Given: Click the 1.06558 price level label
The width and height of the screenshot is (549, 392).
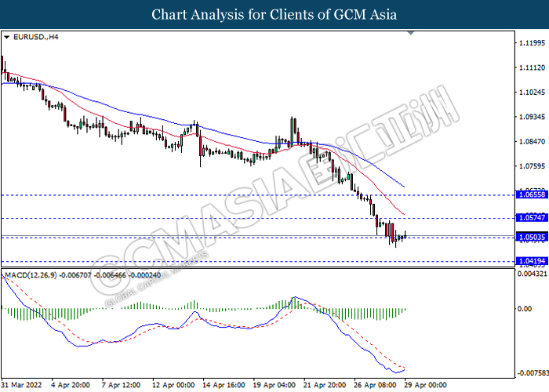Looking at the screenshot, I should tap(533, 194).
